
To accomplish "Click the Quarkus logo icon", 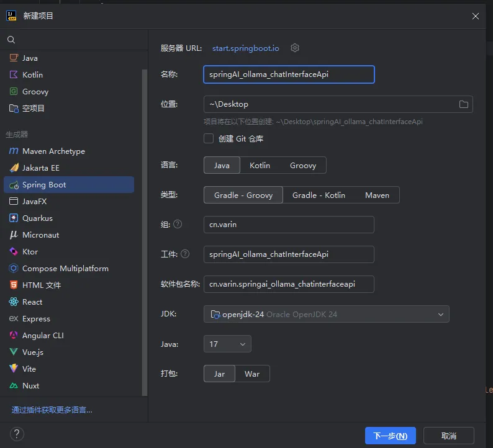I will click(x=14, y=218).
